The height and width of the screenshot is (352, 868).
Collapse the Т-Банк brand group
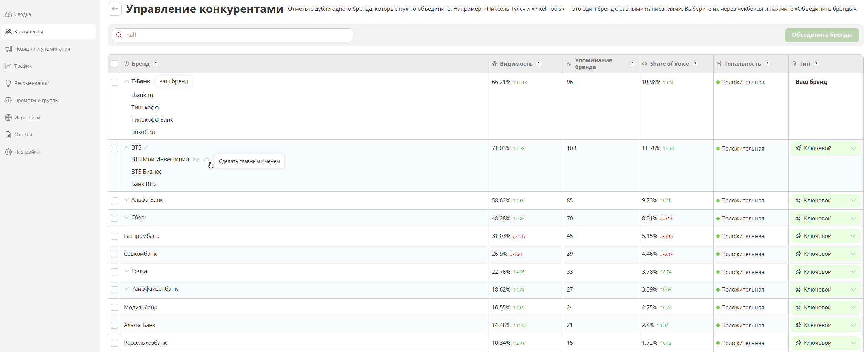127,81
